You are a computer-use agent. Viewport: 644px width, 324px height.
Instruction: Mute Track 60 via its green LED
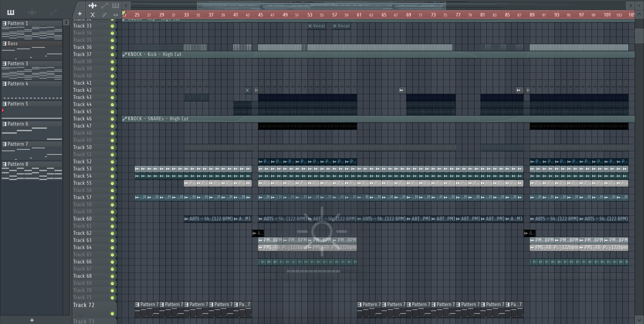point(112,219)
